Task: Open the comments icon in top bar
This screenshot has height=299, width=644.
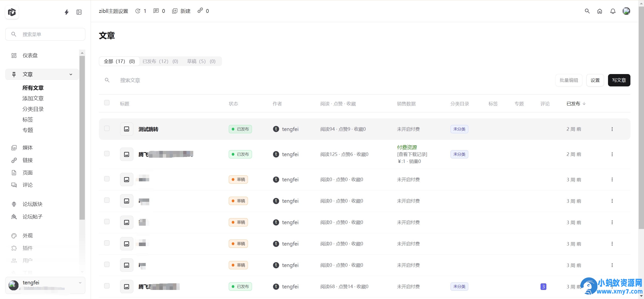Action: [x=156, y=11]
